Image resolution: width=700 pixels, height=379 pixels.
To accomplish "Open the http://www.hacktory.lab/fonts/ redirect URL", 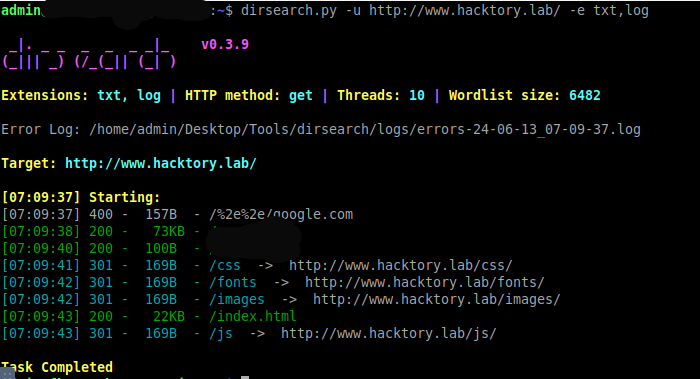I will pyautogui.click(x=425, y=282).
